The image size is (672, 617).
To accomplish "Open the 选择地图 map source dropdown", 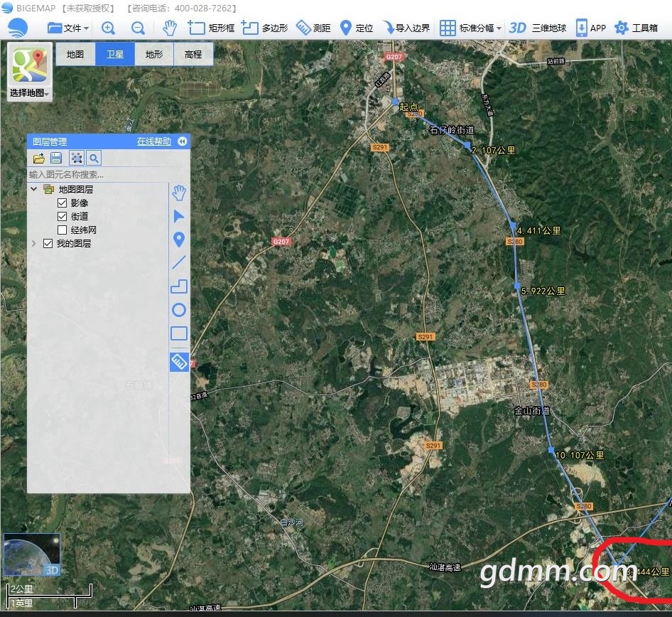I will (29, 93).
